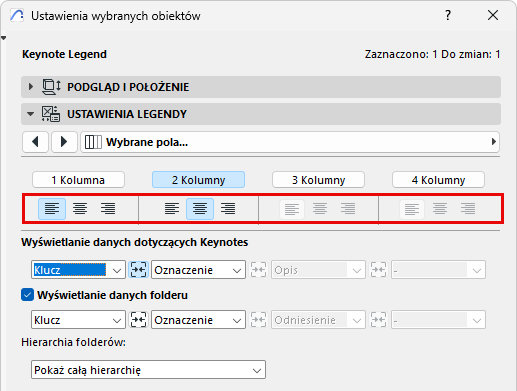The image size is (517, 391).
Task: Open folder data fourth column dash dropdown
Action: click(438, 320)
